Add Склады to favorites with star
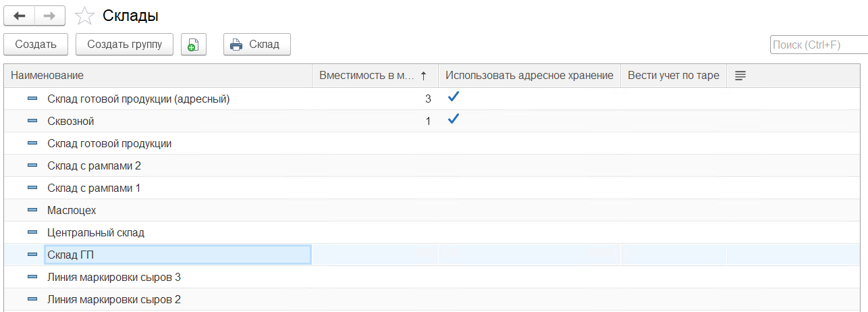This screenshot has width=868, height=312. (x=84, y=16)
